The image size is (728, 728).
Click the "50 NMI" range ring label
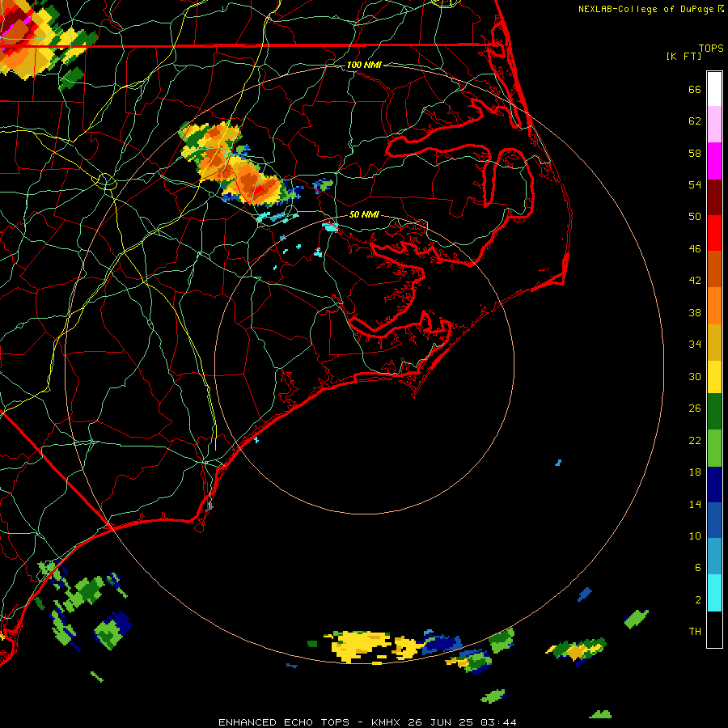364,214
